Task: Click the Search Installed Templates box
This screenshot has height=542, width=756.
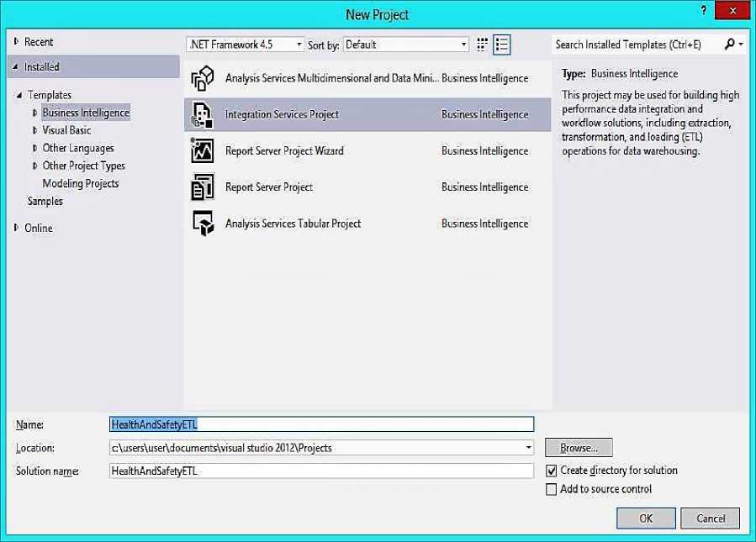Action: coord(637,45)
